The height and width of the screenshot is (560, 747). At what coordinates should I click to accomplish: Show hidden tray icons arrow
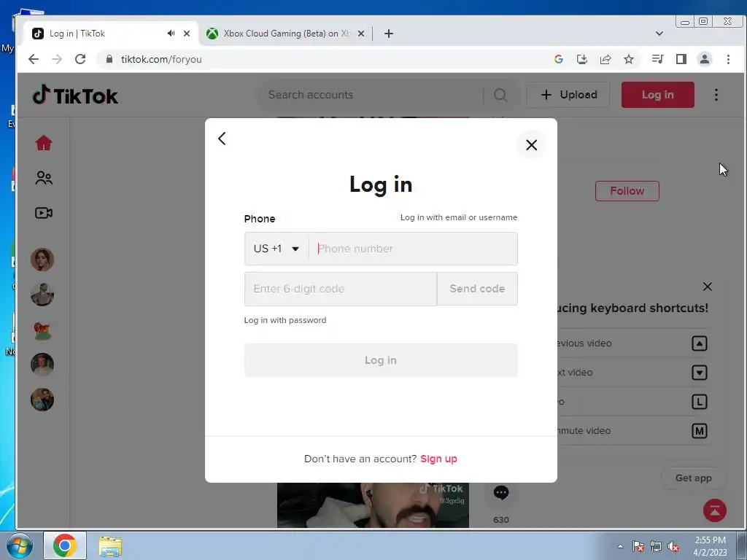[620, 546]
